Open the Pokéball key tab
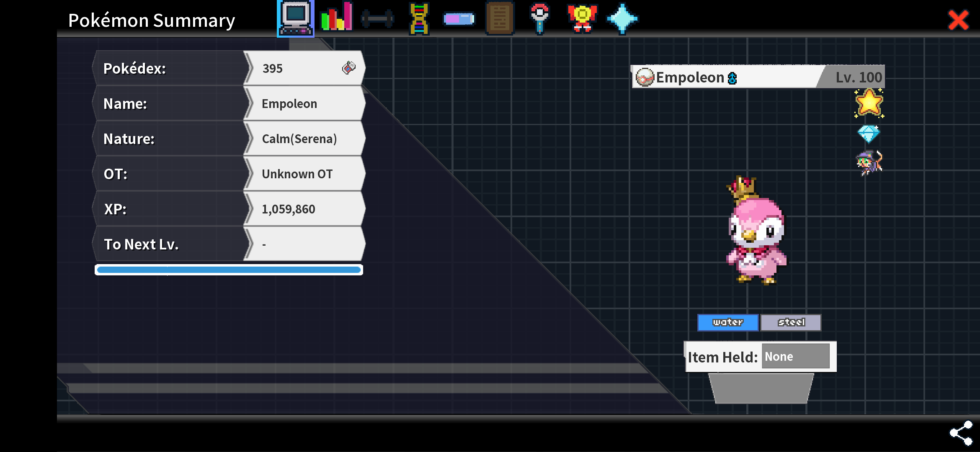Viewport: 980px width, 452px height. (x=540, y=18)
